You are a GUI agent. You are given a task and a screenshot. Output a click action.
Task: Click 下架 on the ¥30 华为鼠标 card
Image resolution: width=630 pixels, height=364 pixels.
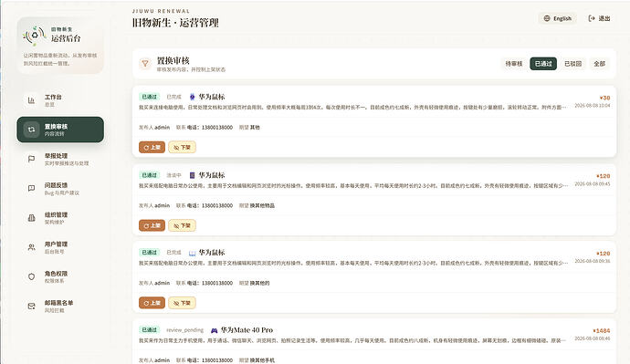coord(182,147)
